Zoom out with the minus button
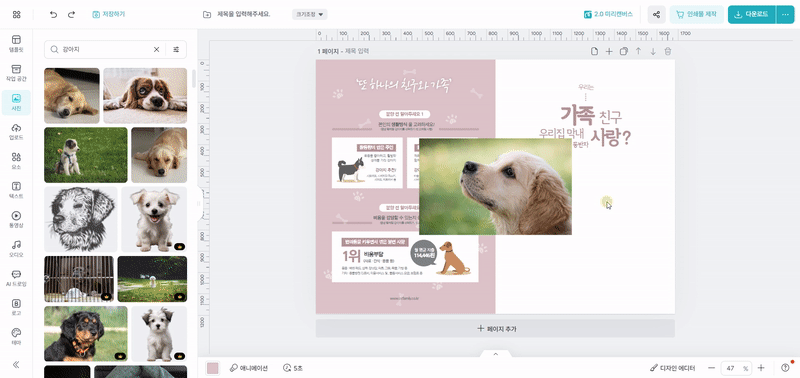 click(x=711, y=368)
